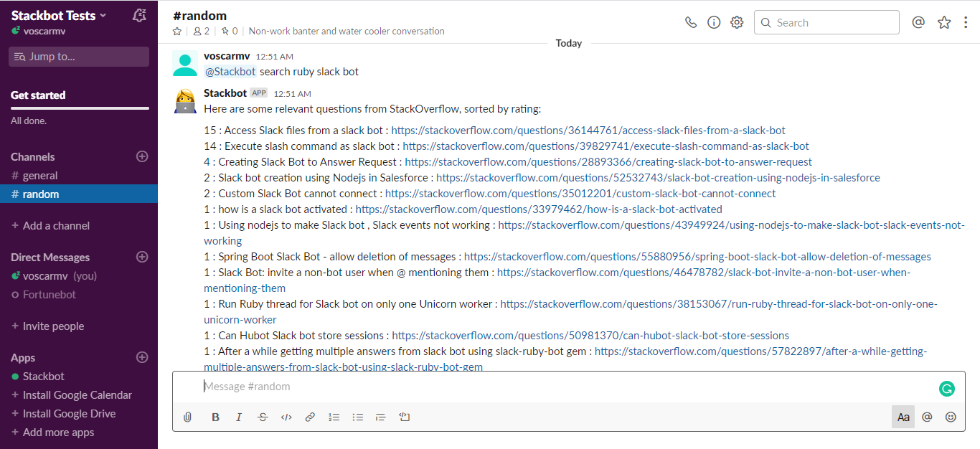The width and height of the screenshot is (980, 449).
Task: Show channel details info icon
Action: [714, 22]
